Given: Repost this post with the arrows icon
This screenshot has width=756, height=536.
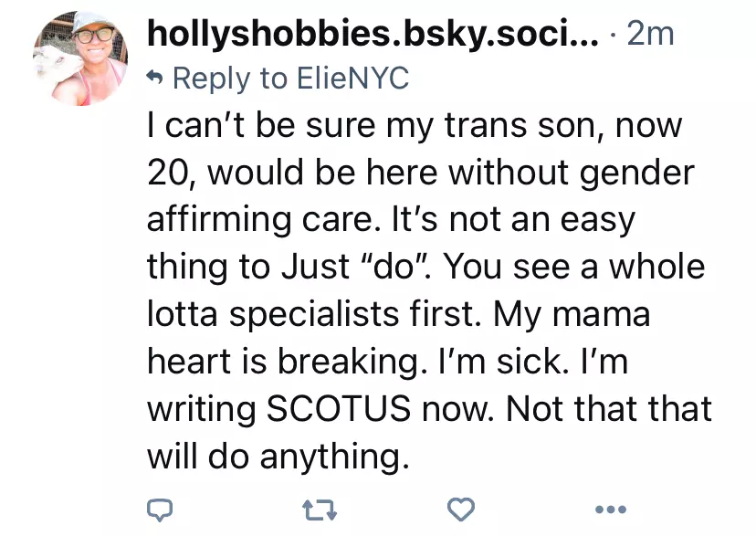Looking at the screenshot, I should [320, 510].
